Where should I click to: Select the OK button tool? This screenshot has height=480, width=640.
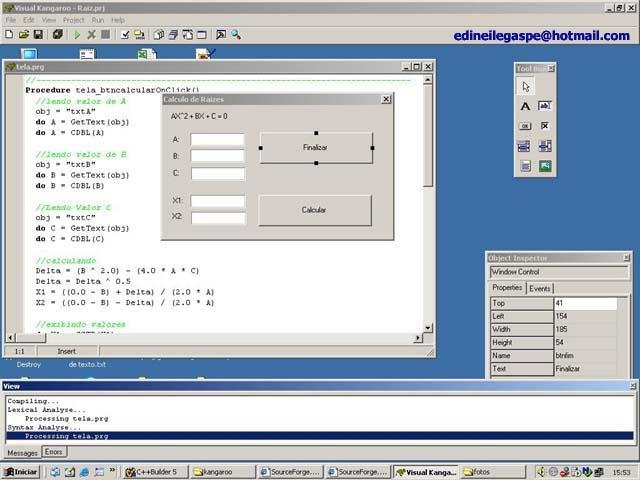(x=525, y=126)
